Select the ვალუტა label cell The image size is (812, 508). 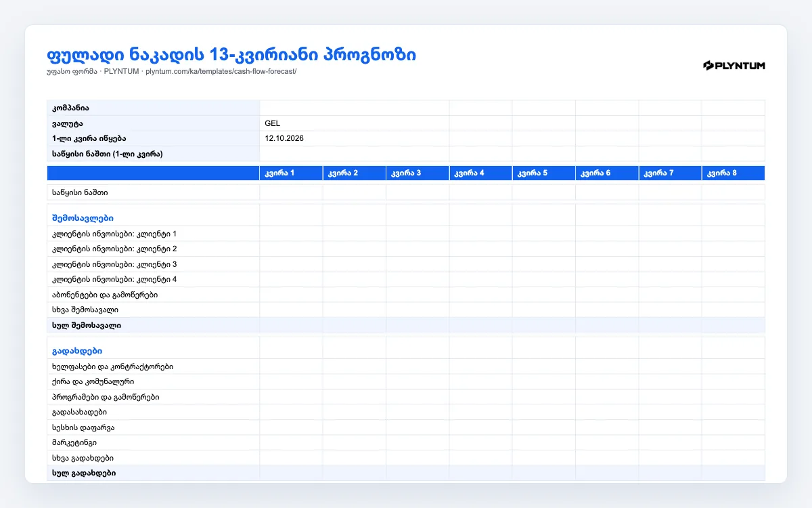tap(154, 123)
